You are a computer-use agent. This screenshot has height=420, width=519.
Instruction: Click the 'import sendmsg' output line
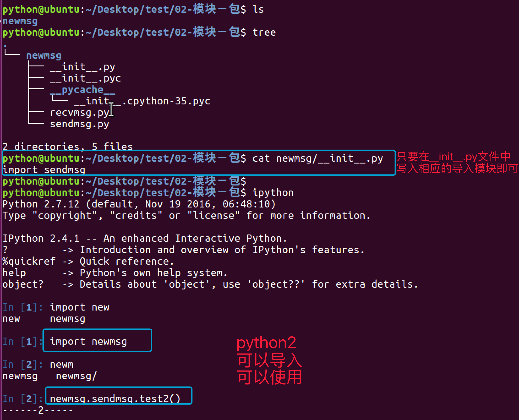pyautogui.click(x=44, y=170)
